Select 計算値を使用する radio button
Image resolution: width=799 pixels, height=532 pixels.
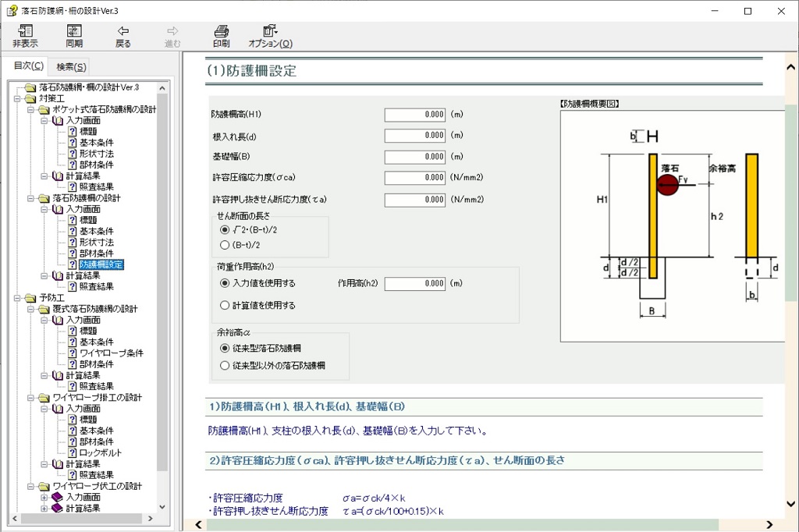tap(225, 306)
